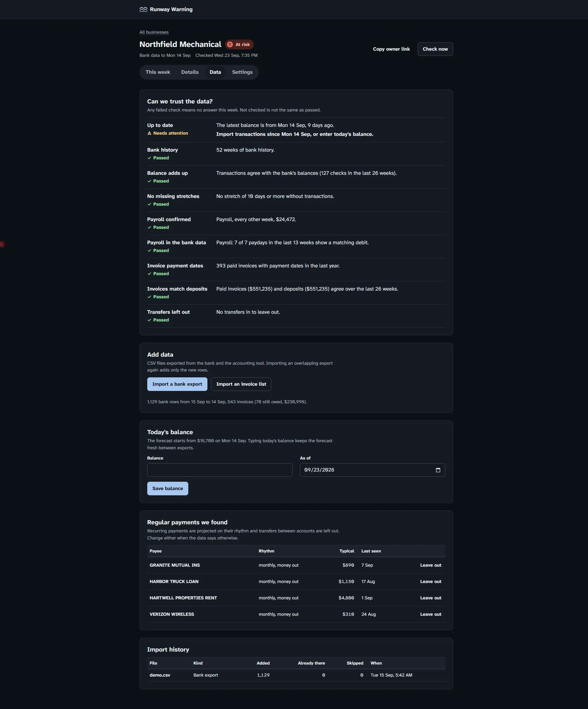
Task: Leave out VERIZON WIRELESS payment
Action: coord(430,614)
